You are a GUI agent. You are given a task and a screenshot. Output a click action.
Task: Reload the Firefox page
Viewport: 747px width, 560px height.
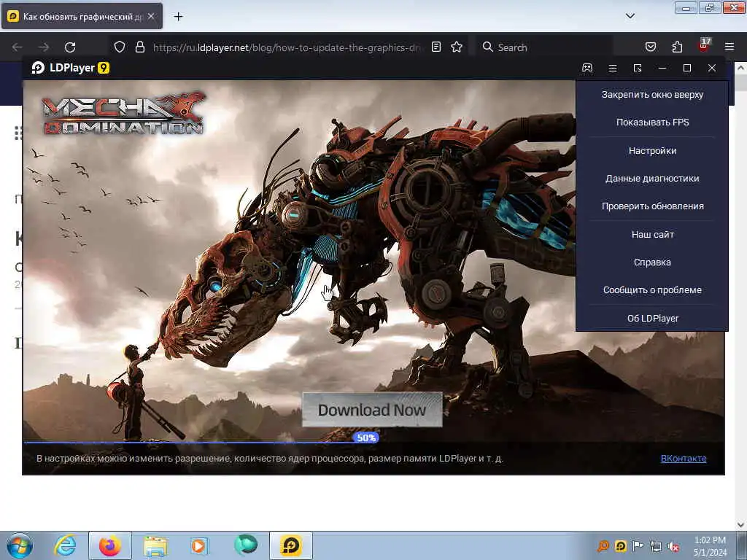click(70, 47)
